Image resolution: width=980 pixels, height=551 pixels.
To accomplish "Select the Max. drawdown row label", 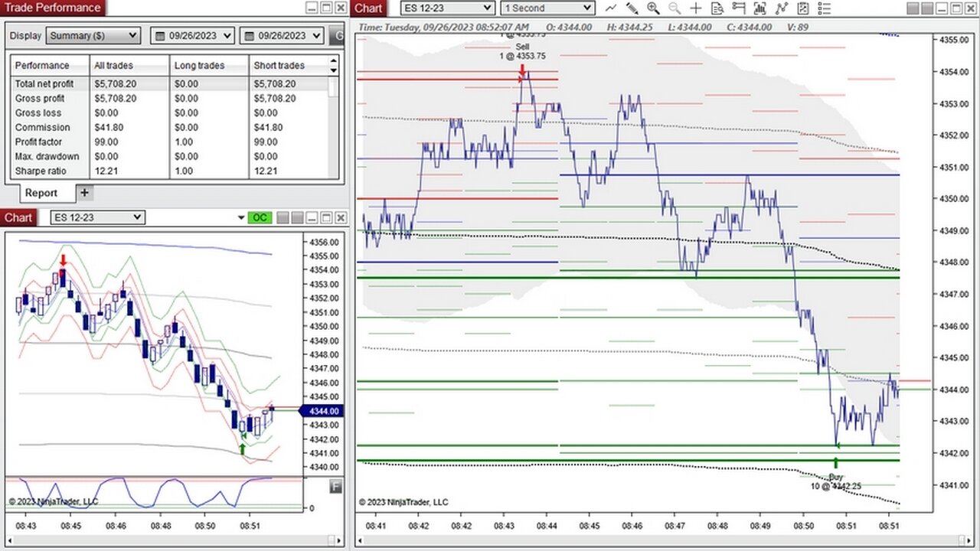I will coord(47,156).
